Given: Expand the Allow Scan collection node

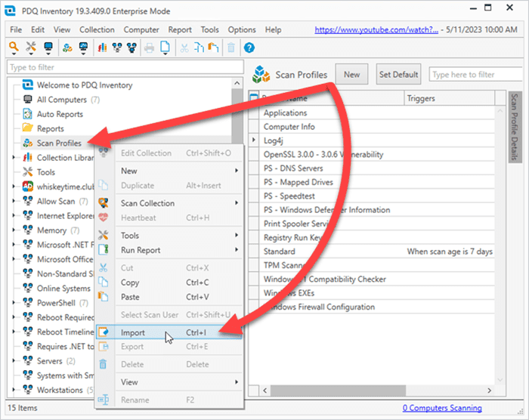Looking at the screenshot, I should (14, 201).
